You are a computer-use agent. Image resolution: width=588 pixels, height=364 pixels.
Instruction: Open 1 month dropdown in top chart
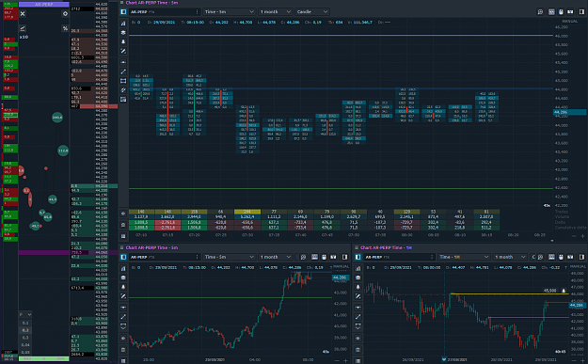click(276, 12)
